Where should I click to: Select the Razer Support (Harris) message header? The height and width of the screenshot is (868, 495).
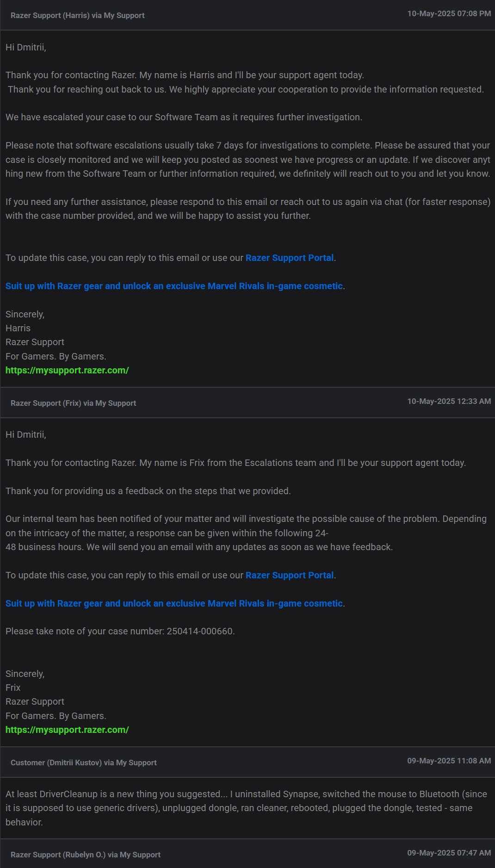pyautogui.click(x=247, y=15)
